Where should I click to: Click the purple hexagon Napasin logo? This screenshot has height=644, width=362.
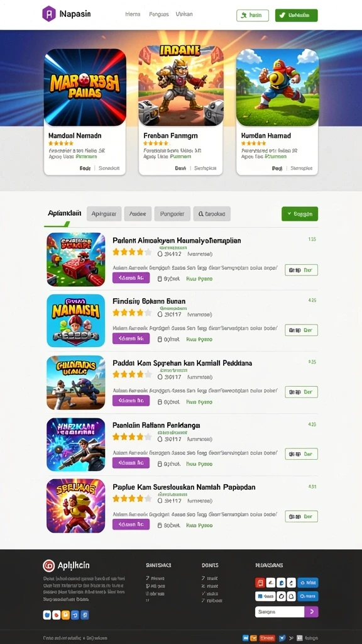point(49,14)
